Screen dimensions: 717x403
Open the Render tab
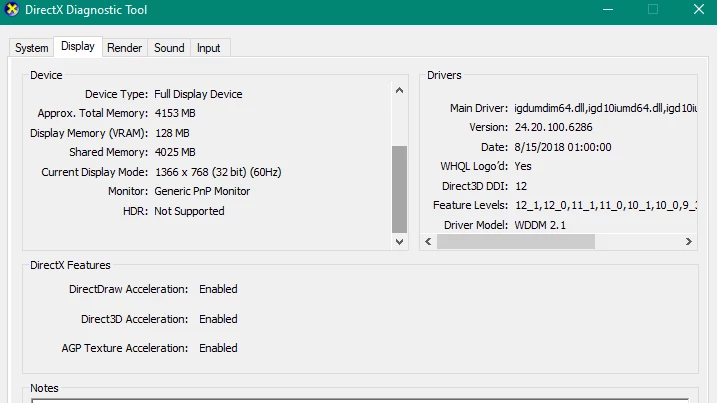124,48
